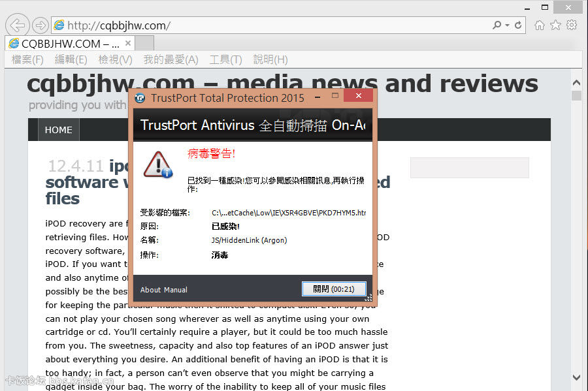Screen dimensions: 588x391
Task: Open the browser Home page icon
Action: click(x=539, y=25)
